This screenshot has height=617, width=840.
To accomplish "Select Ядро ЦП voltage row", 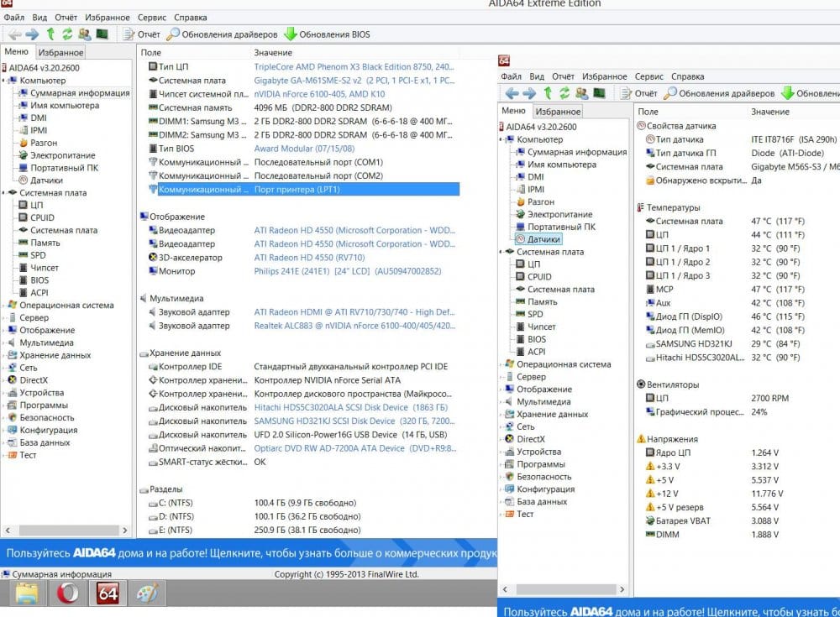I will [712, 452].
